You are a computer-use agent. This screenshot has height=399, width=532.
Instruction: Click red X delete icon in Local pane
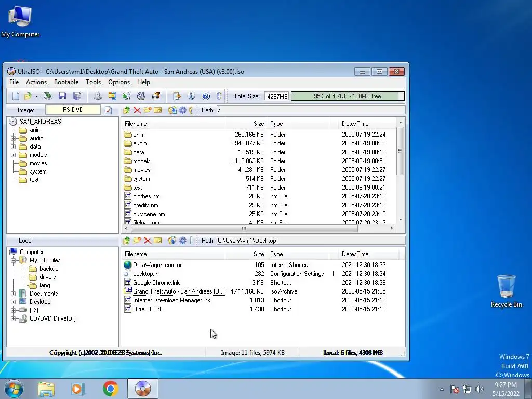(147, 241)
